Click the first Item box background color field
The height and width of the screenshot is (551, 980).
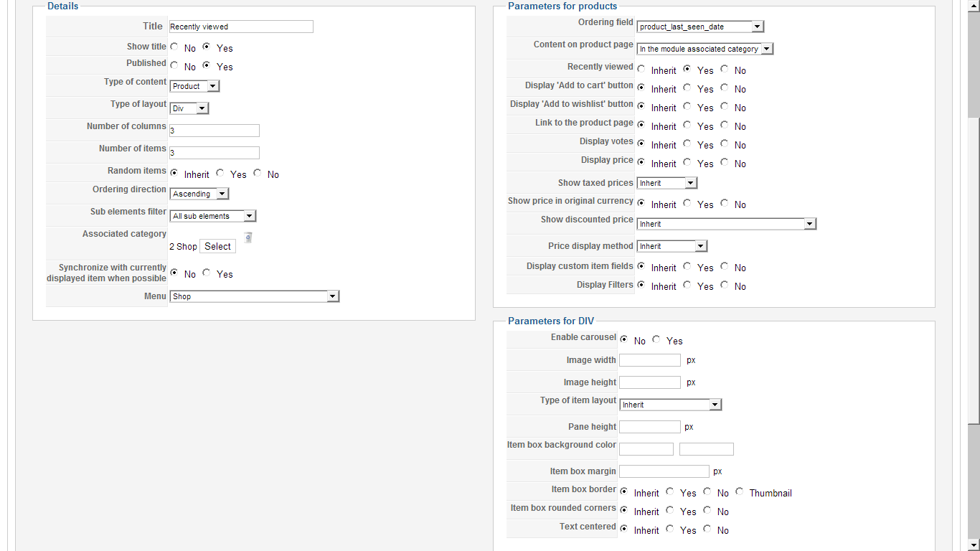coord(646,449)
